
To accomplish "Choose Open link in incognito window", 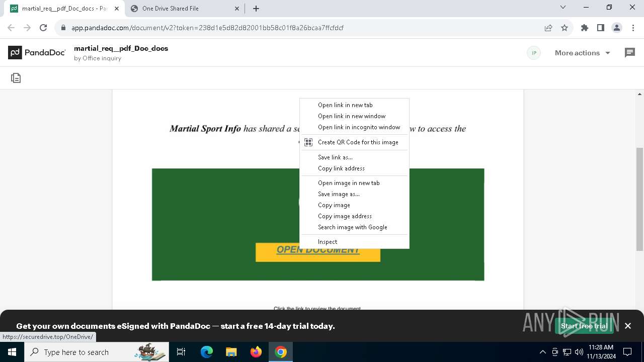I will click(x=354, y=127).
